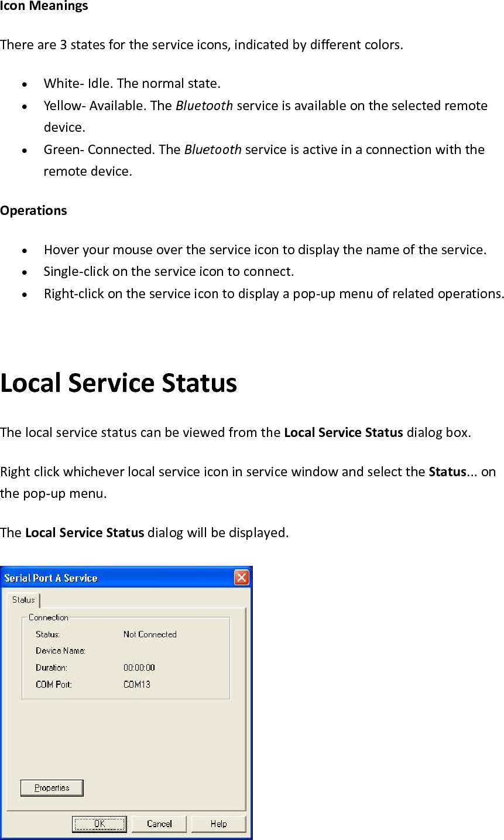Click the OK button in the dialog

[x=99, y=824]
